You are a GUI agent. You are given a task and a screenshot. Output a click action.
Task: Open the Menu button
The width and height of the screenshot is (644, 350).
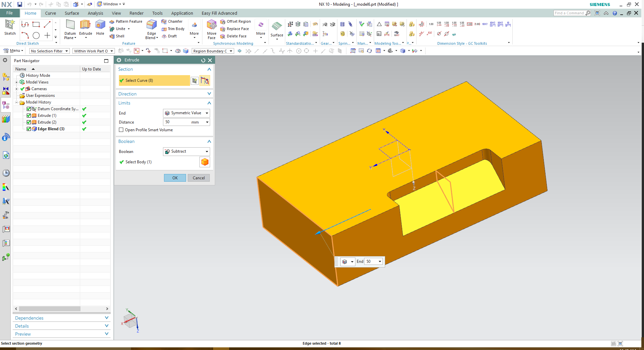point(13,51)
